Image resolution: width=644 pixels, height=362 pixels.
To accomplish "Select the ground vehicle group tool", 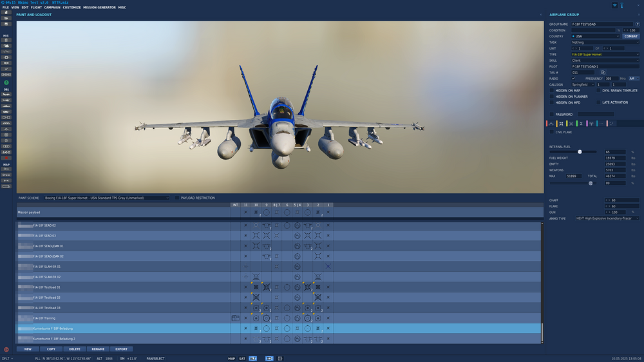I will [6, 112].
